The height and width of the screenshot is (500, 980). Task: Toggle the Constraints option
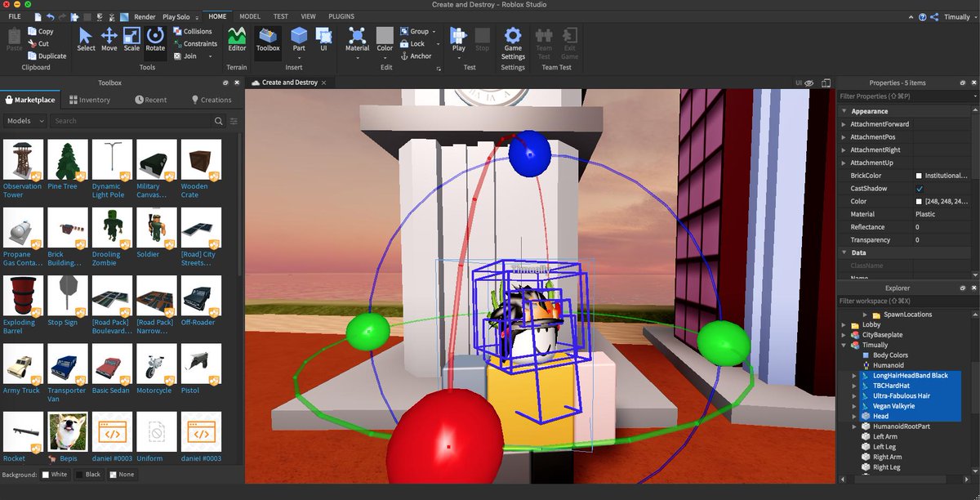195,43
